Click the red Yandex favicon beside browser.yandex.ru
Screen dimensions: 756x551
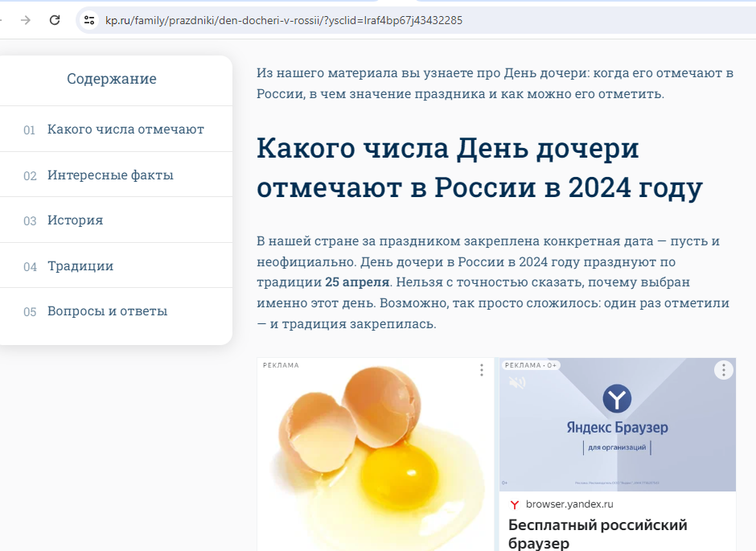tap(515, 504)
